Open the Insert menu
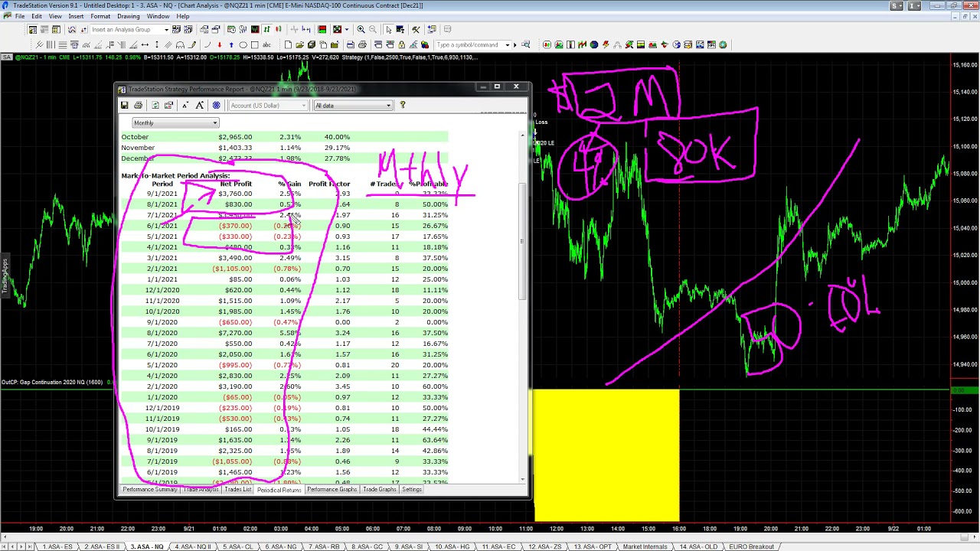The height and width of the screenshot is (551, 980). pyautogui.click(x=76, y=16)
